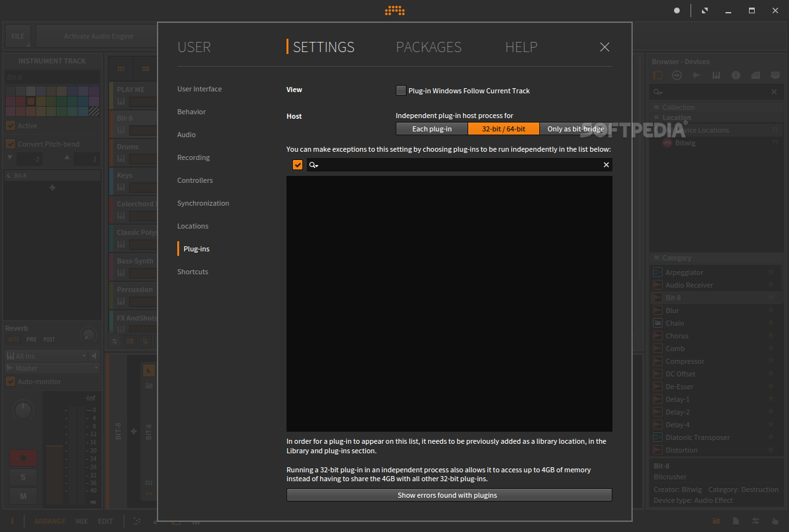Open the Controllers settings page
The height and width of the screenshot is (532, 789).
[195, 180]
